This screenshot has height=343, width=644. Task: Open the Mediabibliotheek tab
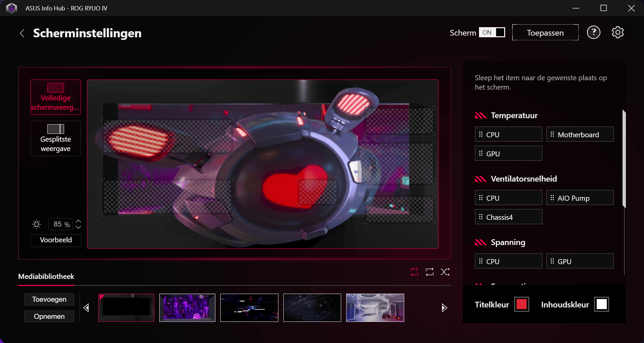(46, 277)
